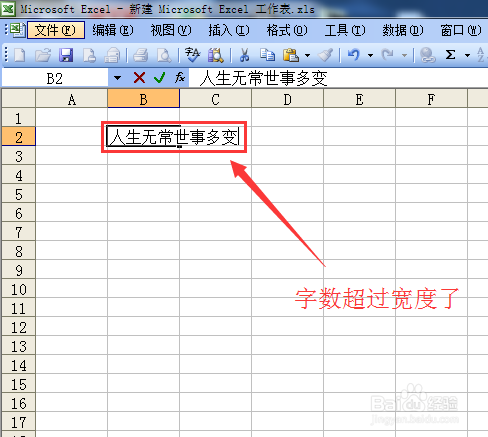Open the 格式(O) menu

[x=287, y=30]
